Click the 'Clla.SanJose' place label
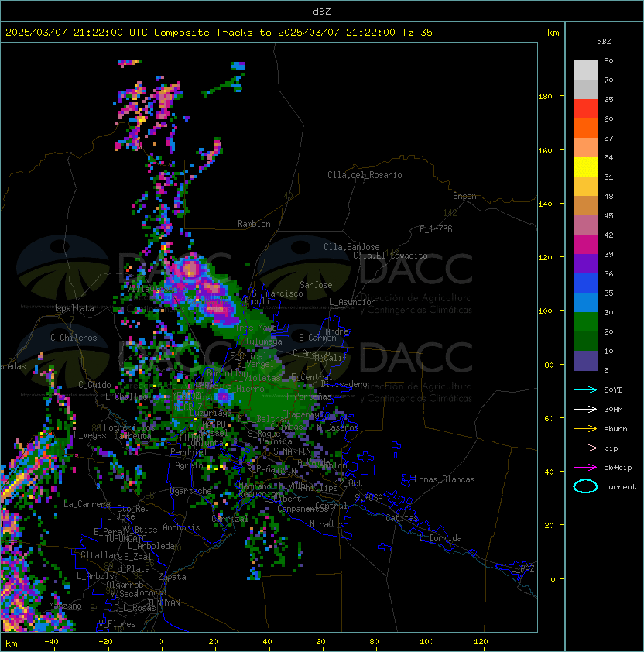 pos(351,247)
